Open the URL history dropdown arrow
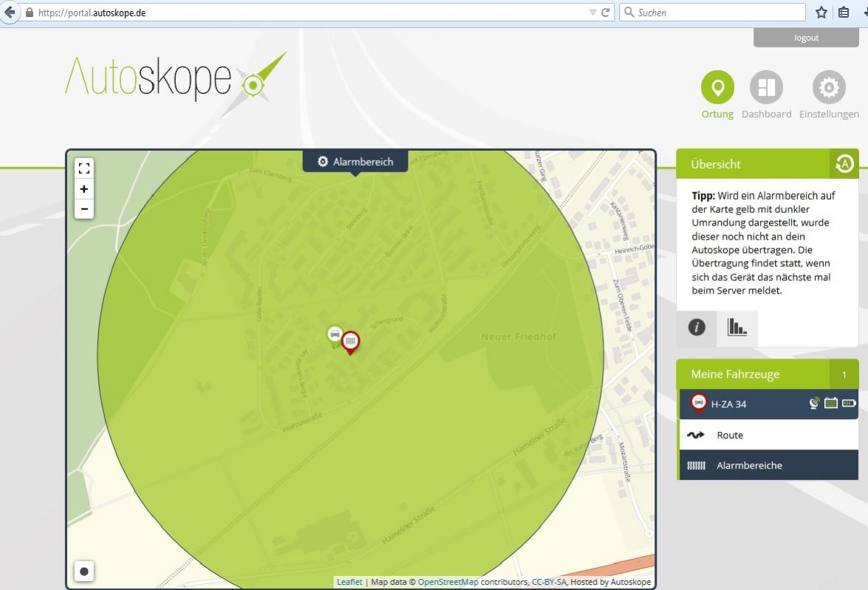Screen dimensions: 868x590 pyautogui.click(x=592, y=13)
